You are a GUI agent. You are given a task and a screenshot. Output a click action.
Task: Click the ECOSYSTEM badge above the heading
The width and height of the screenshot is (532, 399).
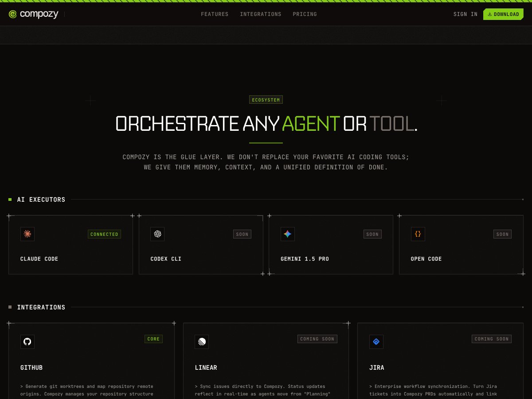click(x=266, y=99)
